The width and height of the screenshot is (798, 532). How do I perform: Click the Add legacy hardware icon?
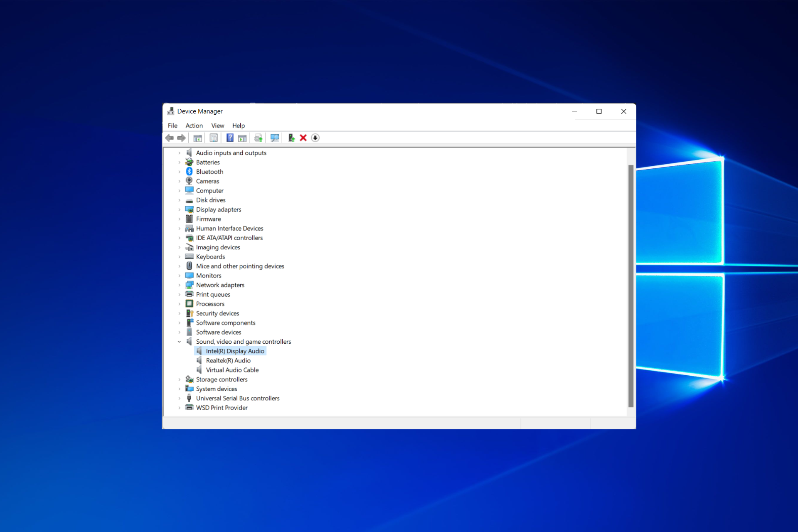click(x=291, y=138)
